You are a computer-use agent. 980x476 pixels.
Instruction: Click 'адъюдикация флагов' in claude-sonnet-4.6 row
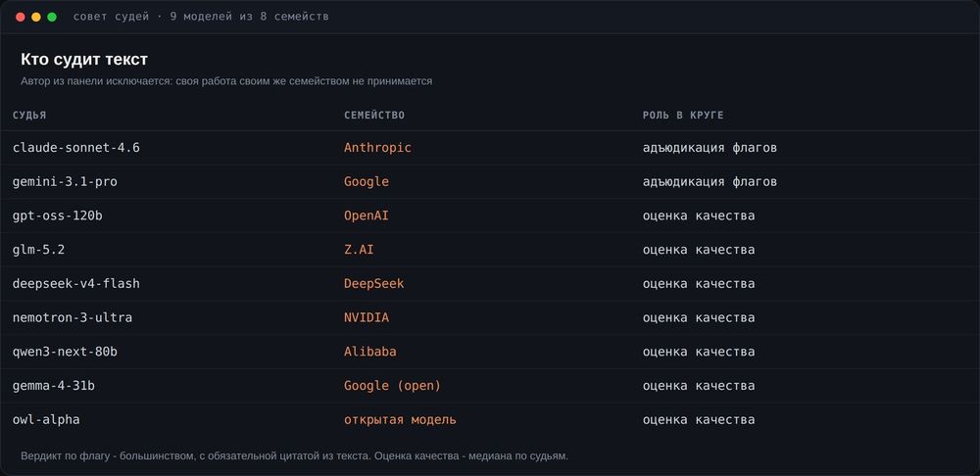(710, 148)
